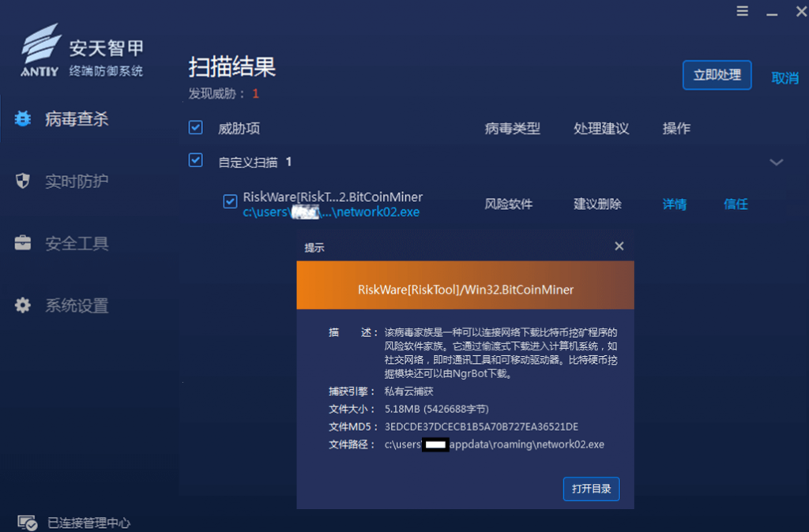The height and width of the screenshot is (532, 809).
Task: Switch to the 安全工具 section
Action: click(76, 244)
